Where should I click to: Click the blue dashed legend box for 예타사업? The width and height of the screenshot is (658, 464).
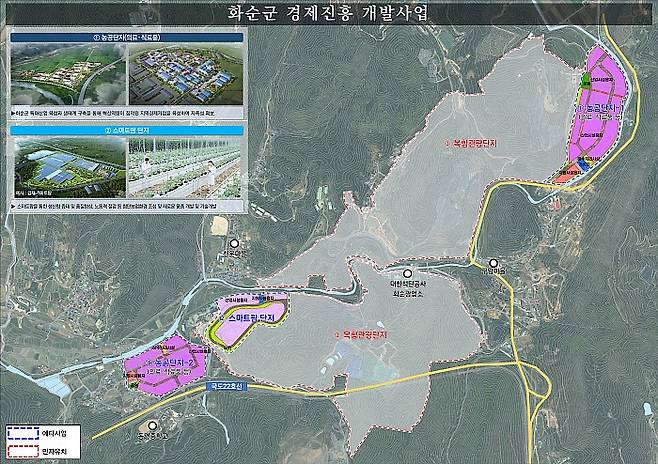click(23, 433)
